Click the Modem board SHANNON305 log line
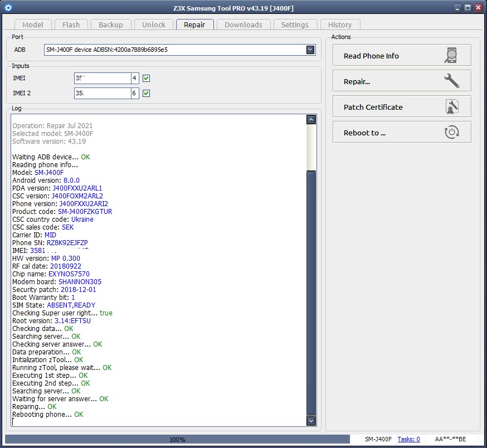 [57, 282]
